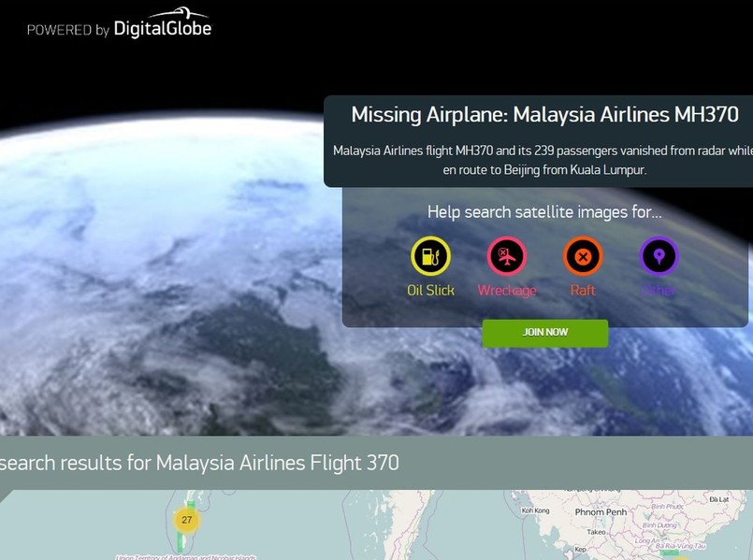Click the Andaman and Nicobar Islands map label
The image size is (753, 560).
click(x=186, y=557)
